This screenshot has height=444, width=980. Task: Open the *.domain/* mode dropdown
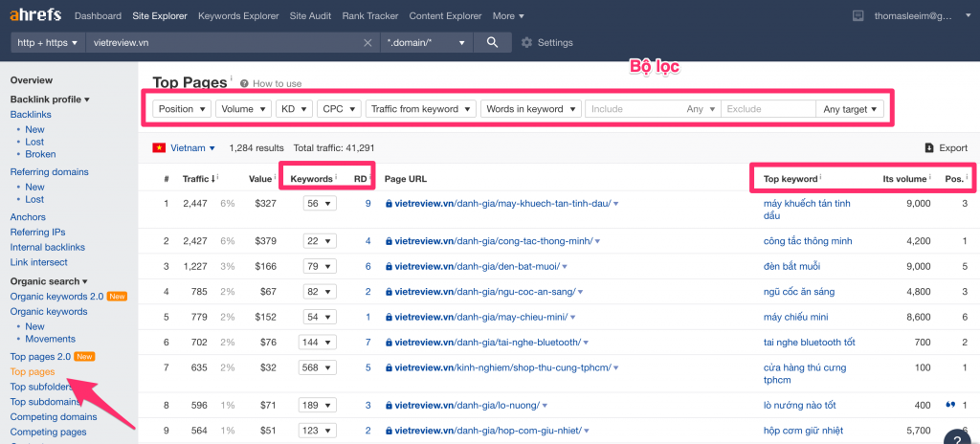pos(427,42)
